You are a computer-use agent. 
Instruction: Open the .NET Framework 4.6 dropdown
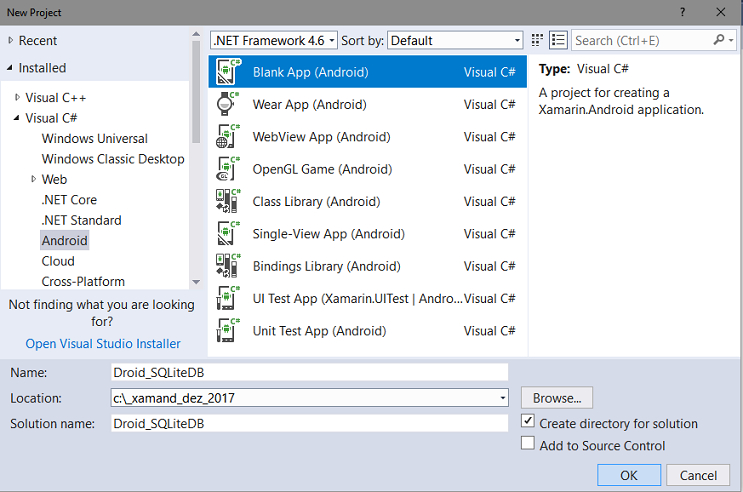tap(274, 40)
